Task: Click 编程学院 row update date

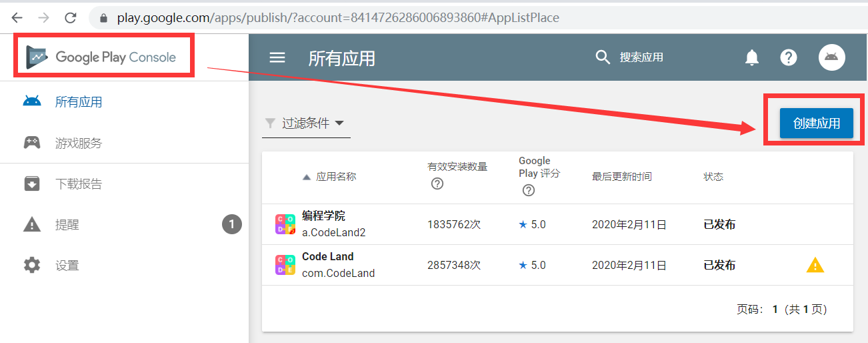Action: click(629, 225)
